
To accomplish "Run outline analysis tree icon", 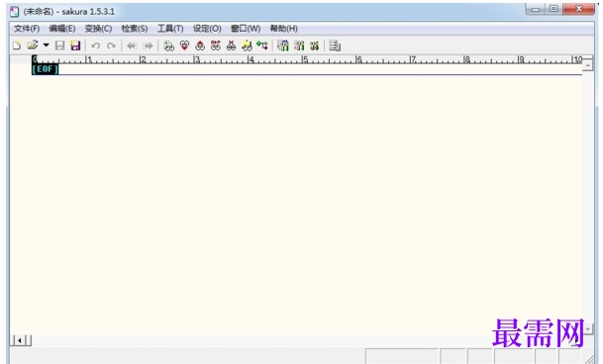I will [x=262, y=45].
